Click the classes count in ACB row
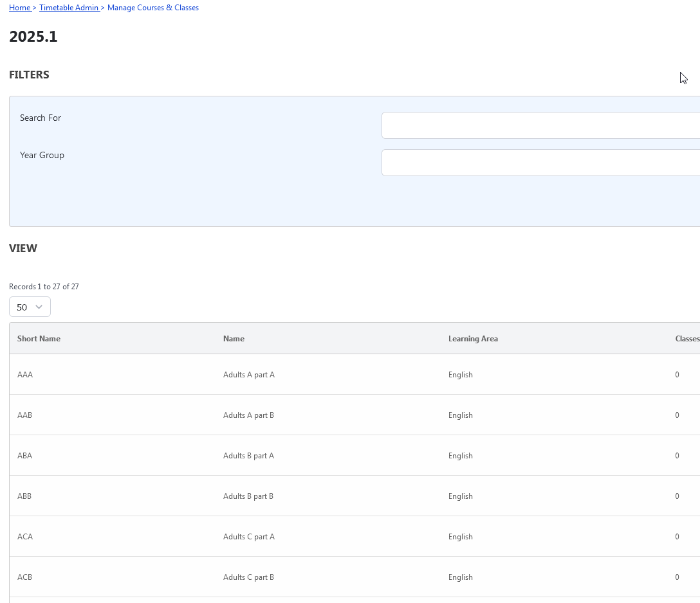 (677, 577)
